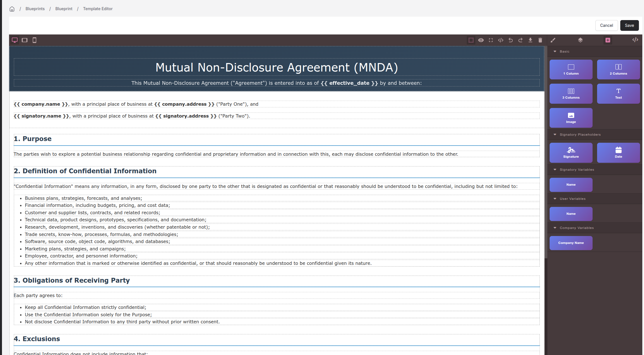The height and width of the screenshot is (355, 644).
Task: Switch to mobile device preview
Action: pyautogui.click(x=34, y=40)
